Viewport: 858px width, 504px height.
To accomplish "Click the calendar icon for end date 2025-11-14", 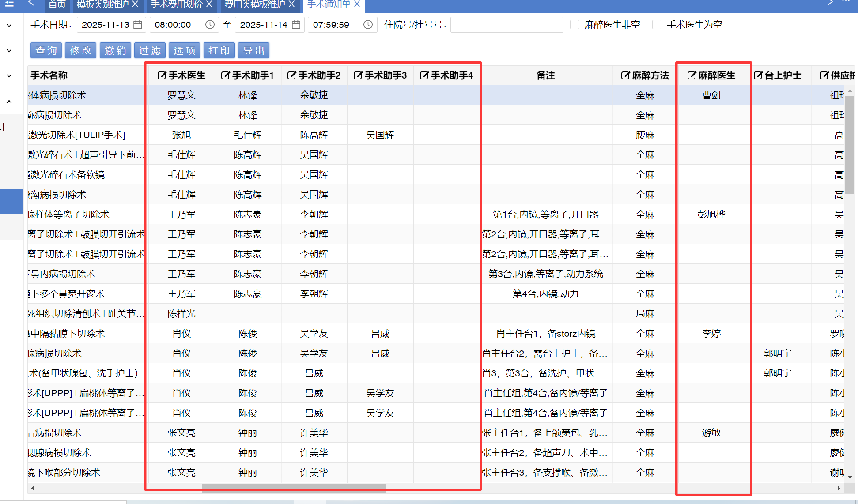I will click(296, 25).
